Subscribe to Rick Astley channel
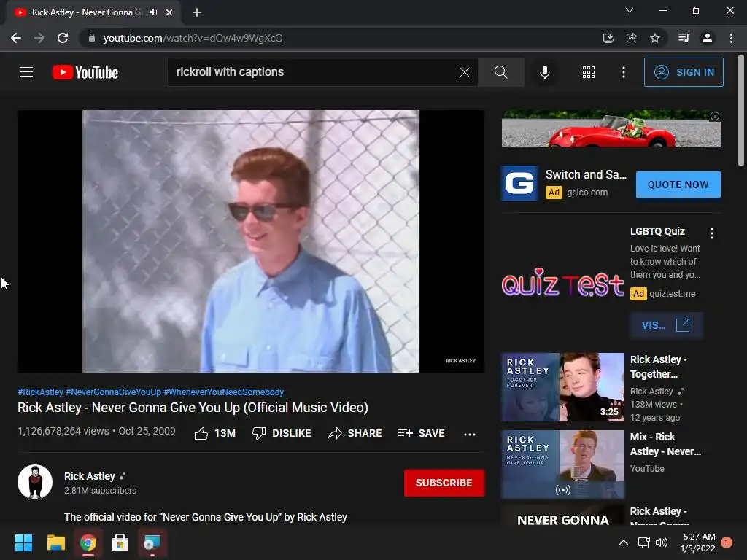 [x=444, y=483]
